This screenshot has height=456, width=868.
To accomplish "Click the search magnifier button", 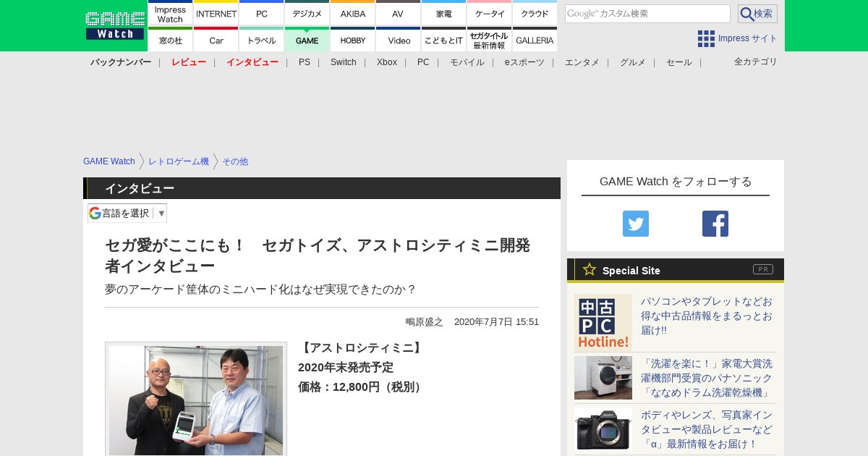I will click(x=757, y=14).
